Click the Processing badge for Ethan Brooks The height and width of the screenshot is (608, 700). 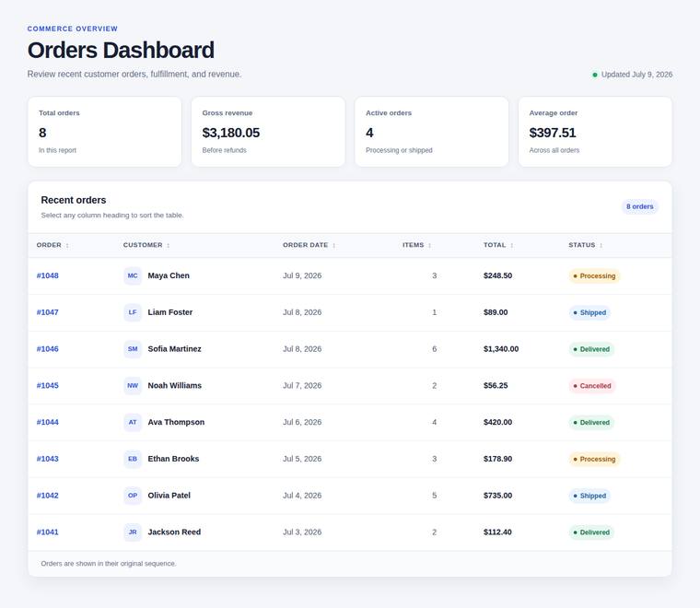594,459
